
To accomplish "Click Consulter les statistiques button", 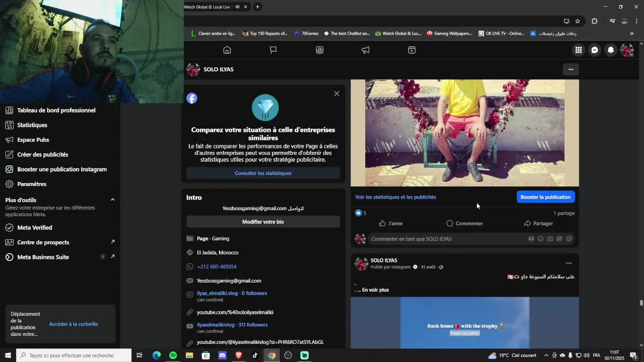I will [263, 173].
